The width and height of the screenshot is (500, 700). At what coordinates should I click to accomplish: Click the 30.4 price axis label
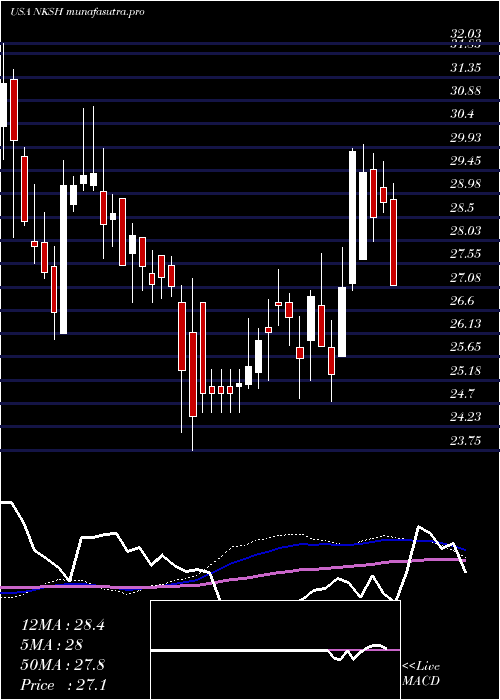[462, 114]
